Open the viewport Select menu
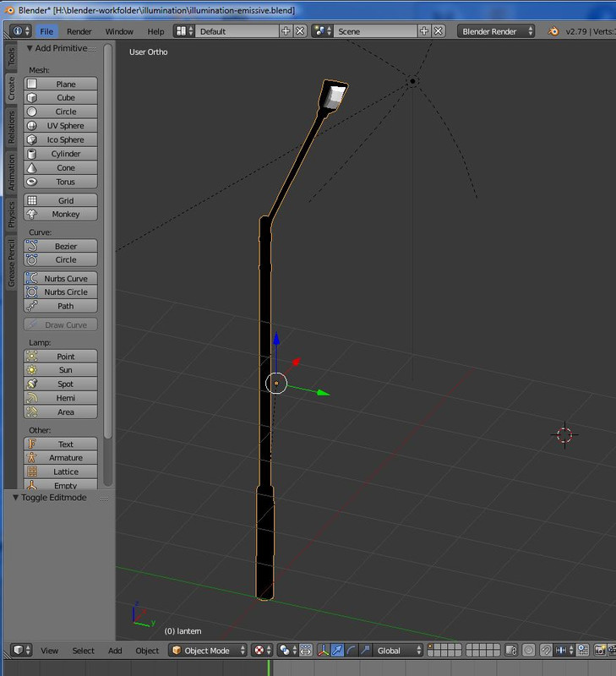Screen dimensions: 616x676 (x=83, y=651)
